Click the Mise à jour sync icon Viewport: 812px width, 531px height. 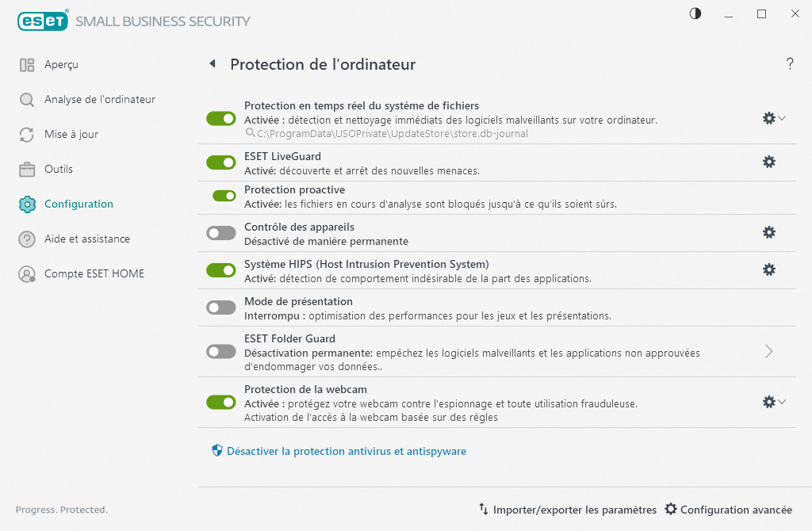click(x=26, y=134)
